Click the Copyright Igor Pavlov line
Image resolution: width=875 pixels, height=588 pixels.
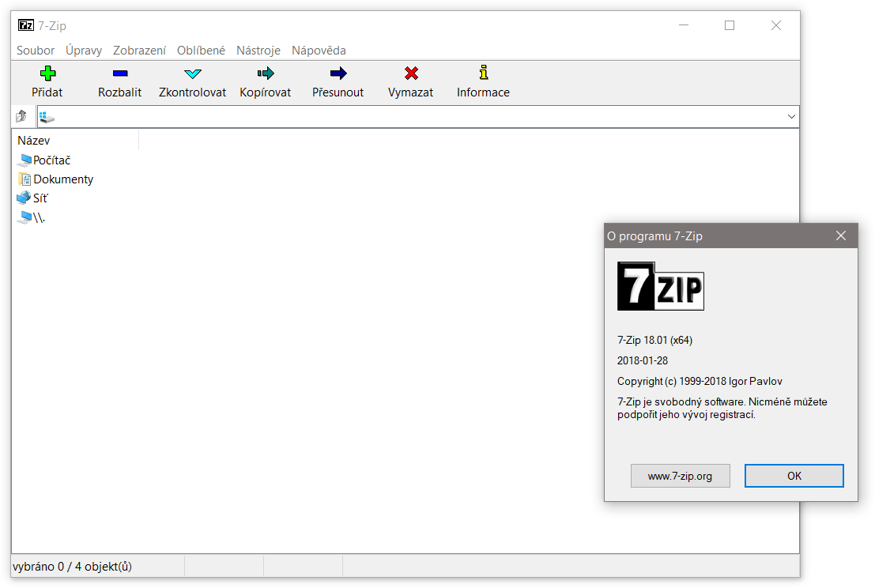700,382
